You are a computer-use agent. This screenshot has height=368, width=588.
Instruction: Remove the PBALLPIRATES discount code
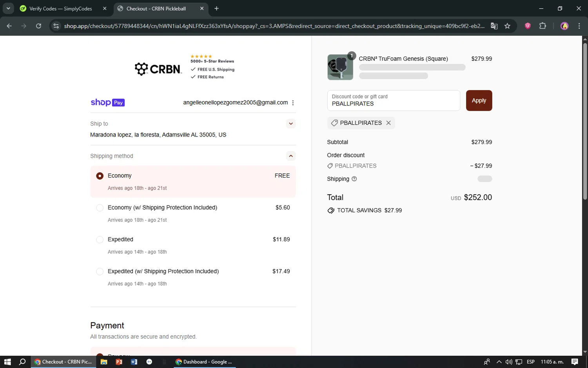388,123
